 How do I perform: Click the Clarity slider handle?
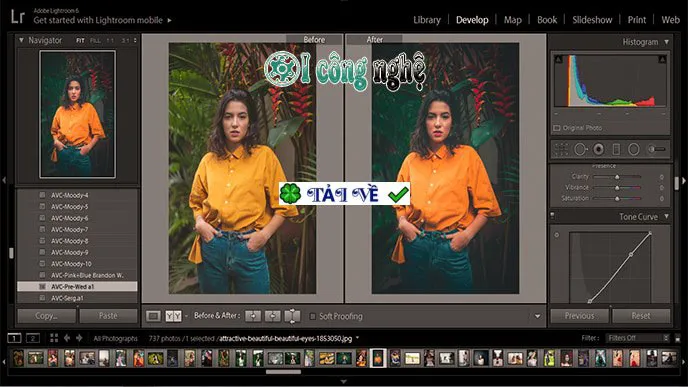click(617, 177)
